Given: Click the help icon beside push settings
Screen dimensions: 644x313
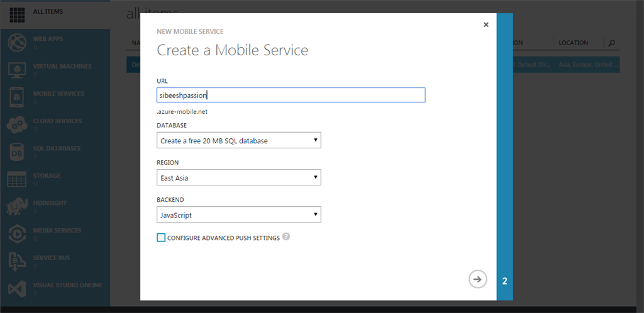Looking at the screenshot, I should (x=286, y=237).
